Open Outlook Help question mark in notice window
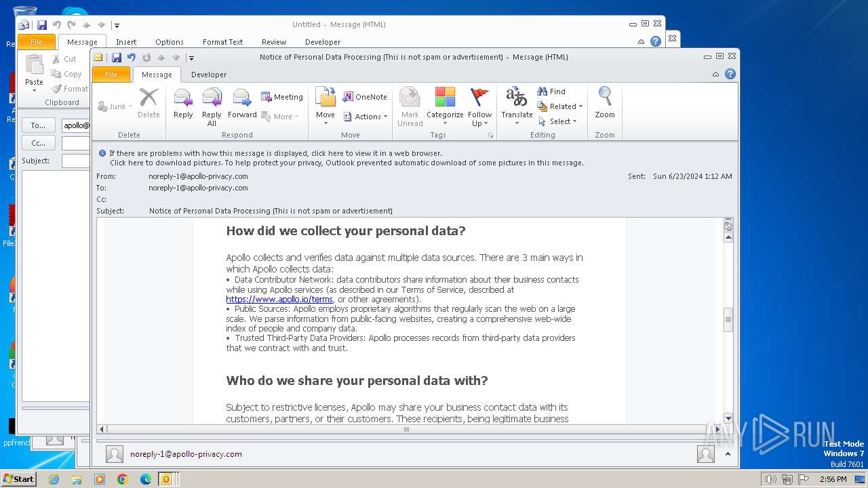Image resolution: width=868 pixels, height=488 pixels. click(x=730, y=75)
